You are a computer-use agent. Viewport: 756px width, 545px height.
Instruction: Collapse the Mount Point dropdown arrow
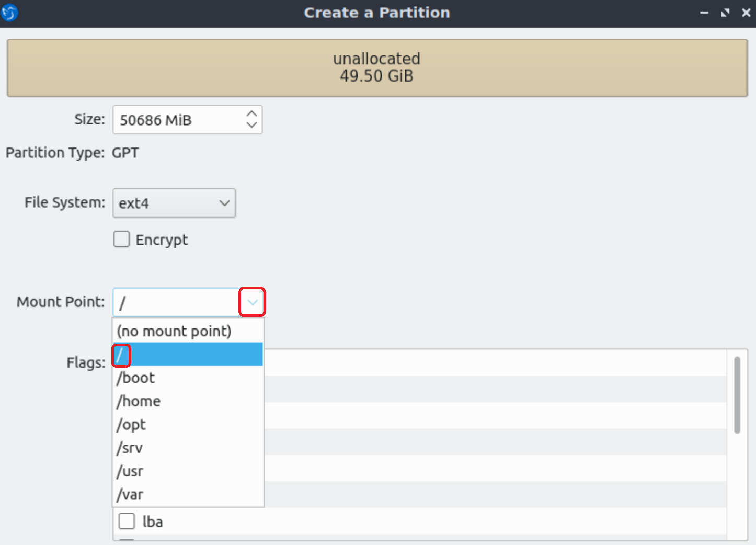[252, 302]
